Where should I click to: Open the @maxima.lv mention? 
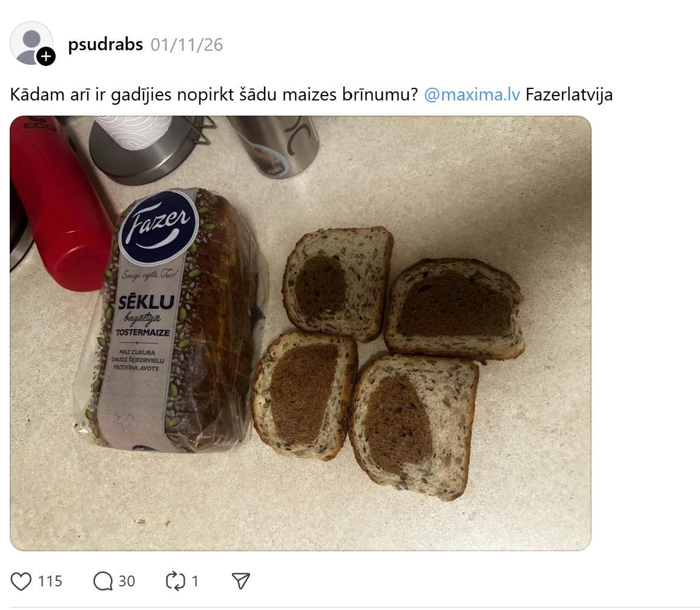[472, 94]
